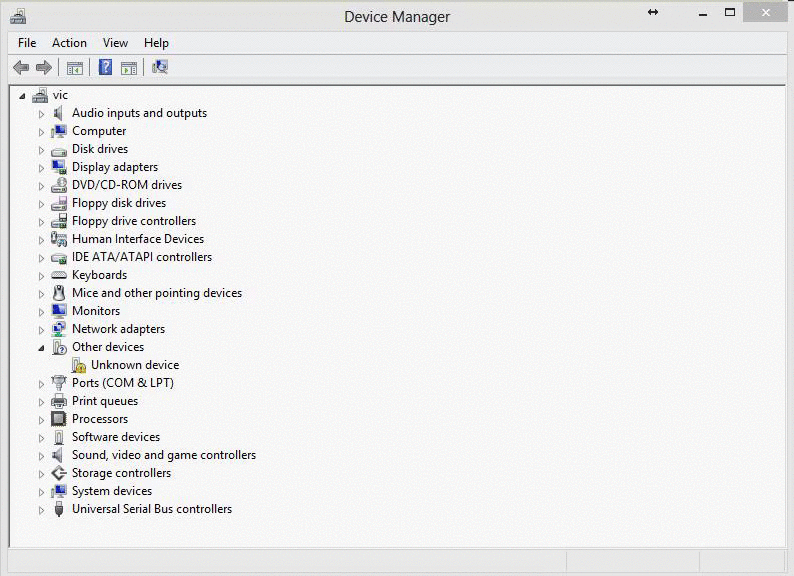Maximize the Device Manager window
Viewport: 794px width, 576px height.
(x=730, y=12)
